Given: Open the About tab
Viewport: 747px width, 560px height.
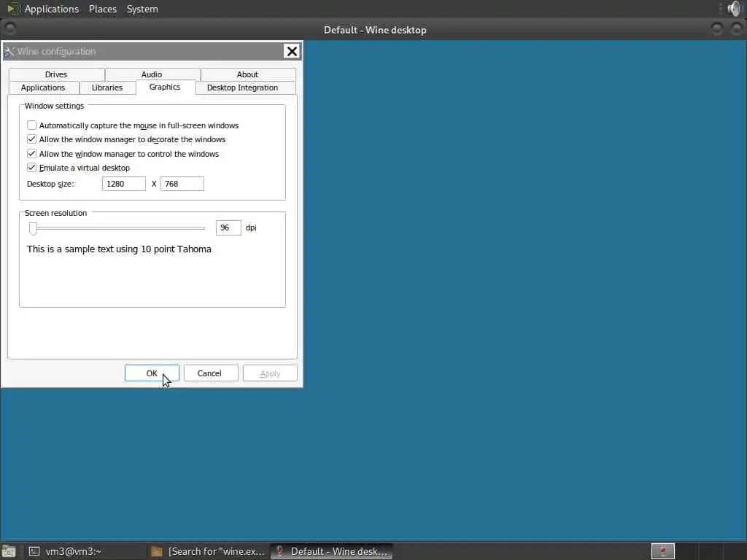Looking at the screenshot, I should [x=248, y=74].
